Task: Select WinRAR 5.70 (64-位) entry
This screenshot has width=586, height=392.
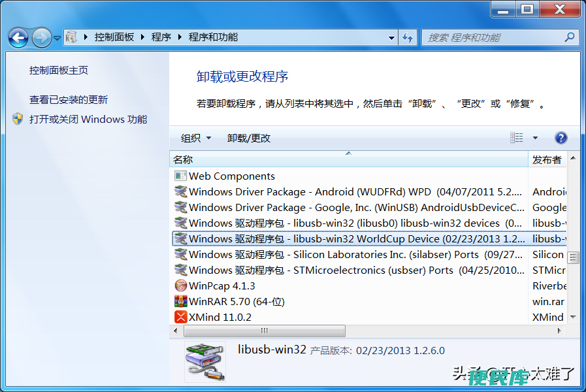Action: 236,302
